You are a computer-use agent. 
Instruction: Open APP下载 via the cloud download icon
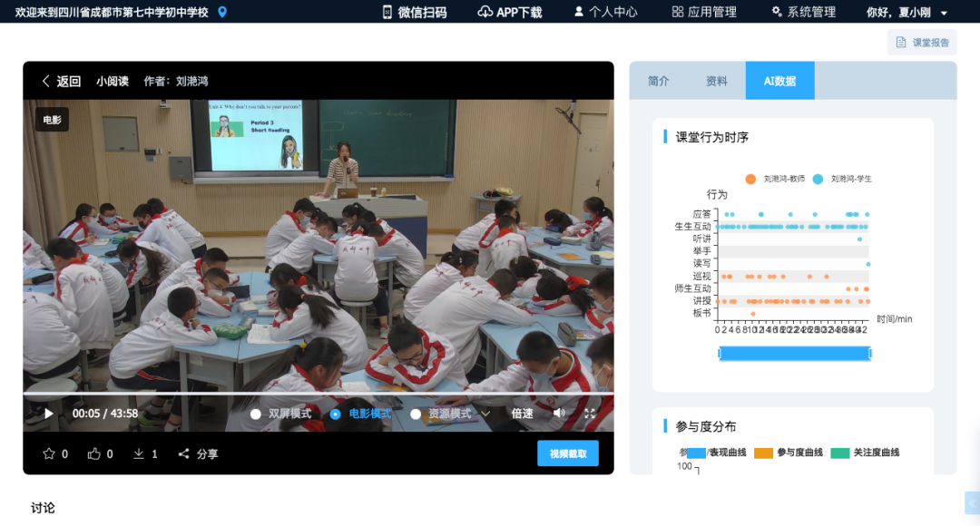[x=484, y=12]
